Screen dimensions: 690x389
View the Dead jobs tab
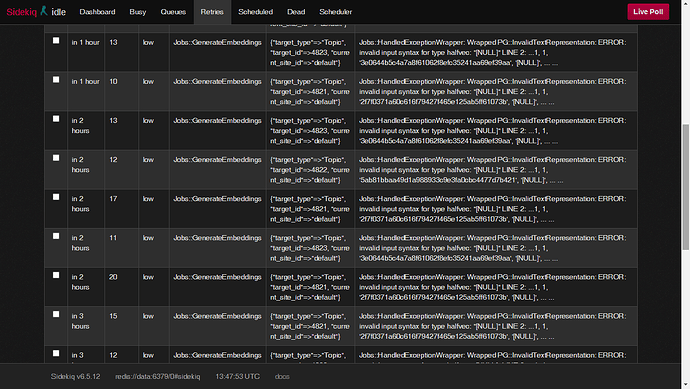tap(296, 12)
